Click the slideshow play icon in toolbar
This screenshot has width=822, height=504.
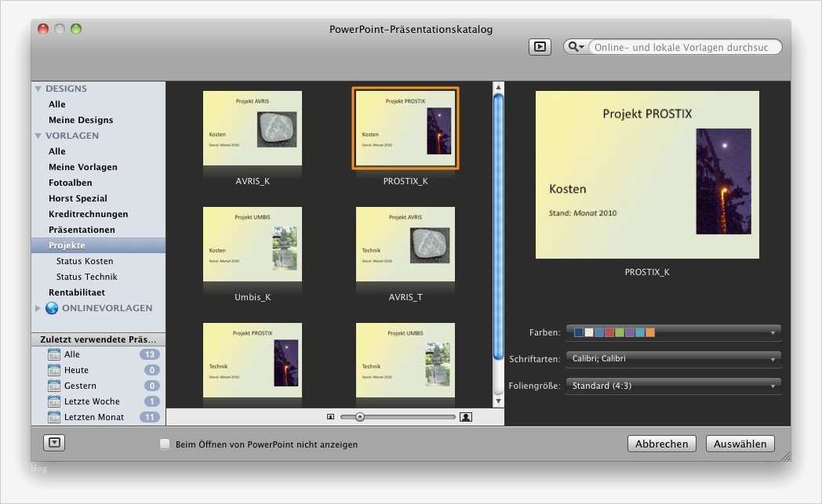point(540,46)
